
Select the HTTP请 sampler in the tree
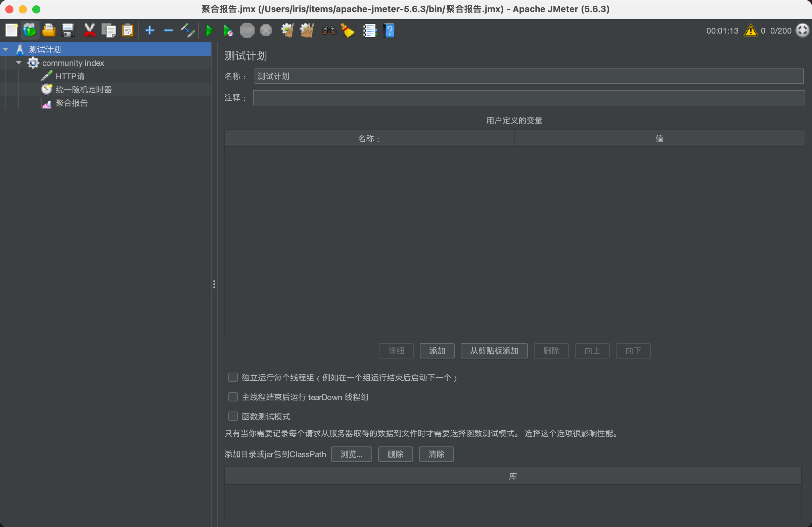click(70, 76)
